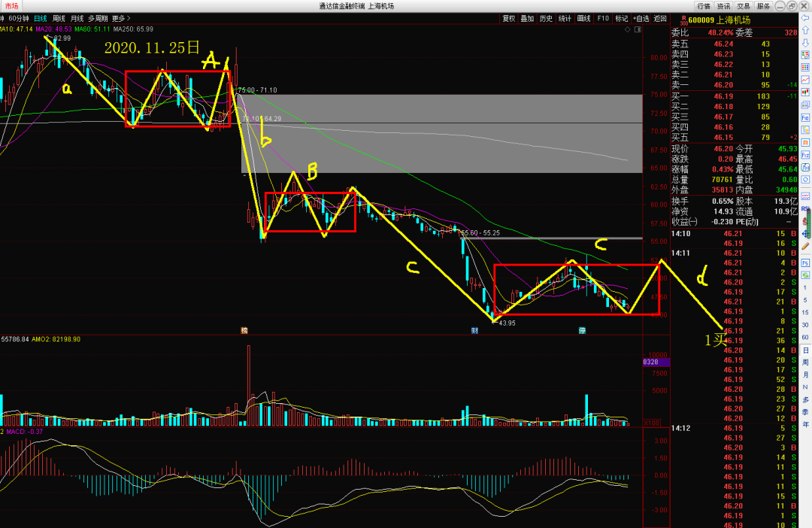Click the AMO2: 82198.90 volume label

click(56, 339)
